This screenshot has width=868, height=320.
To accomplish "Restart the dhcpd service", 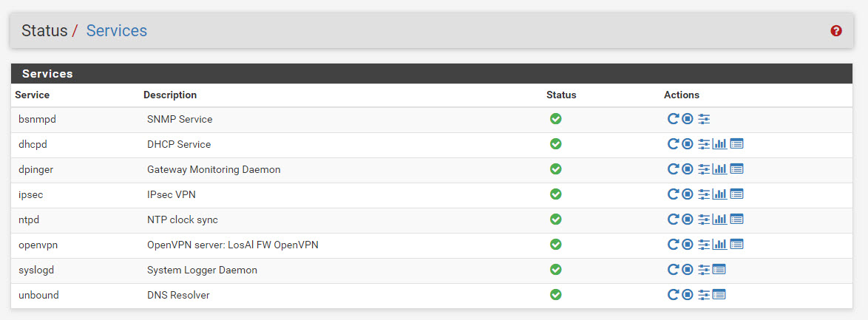I will click(673, 144).
